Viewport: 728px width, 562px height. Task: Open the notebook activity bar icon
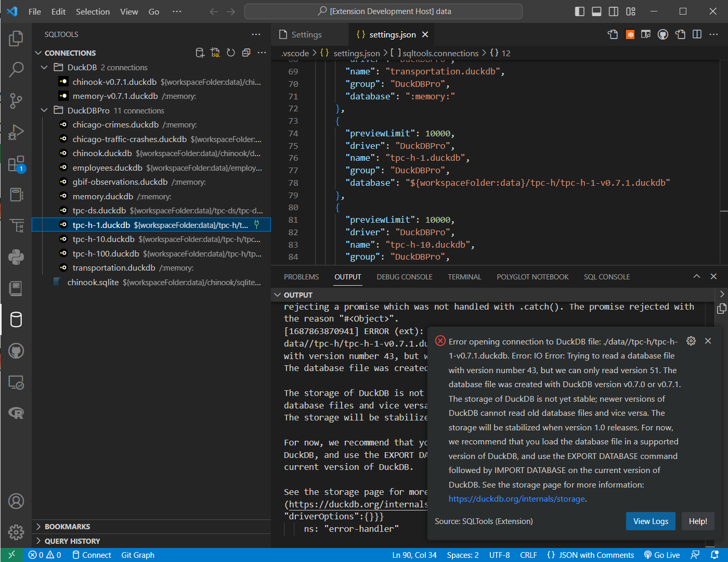(x=16, y=288)
